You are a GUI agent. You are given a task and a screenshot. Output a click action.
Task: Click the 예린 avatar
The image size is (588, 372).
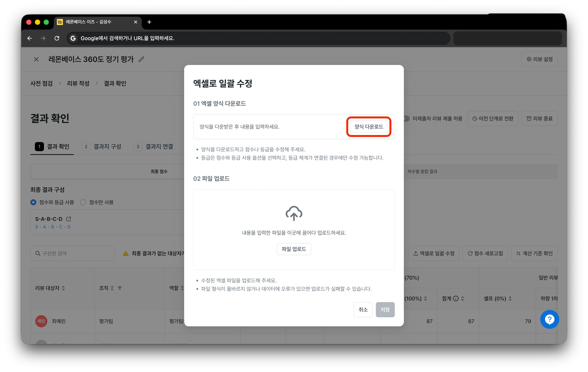click(x=41, y=321)
